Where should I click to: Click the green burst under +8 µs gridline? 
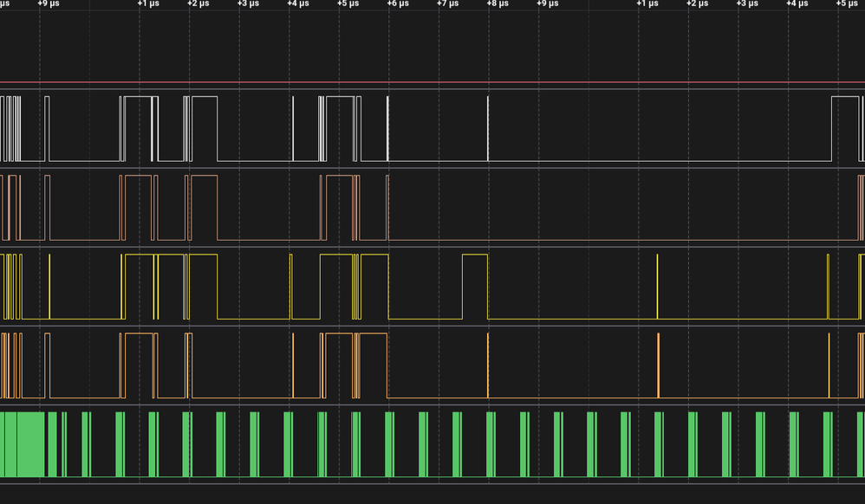[491, 444]
